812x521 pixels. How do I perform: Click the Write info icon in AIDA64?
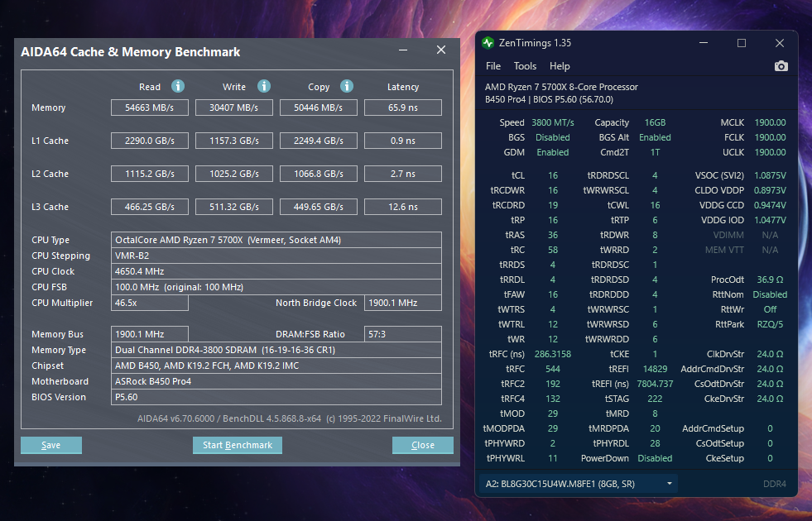point(263,86)
